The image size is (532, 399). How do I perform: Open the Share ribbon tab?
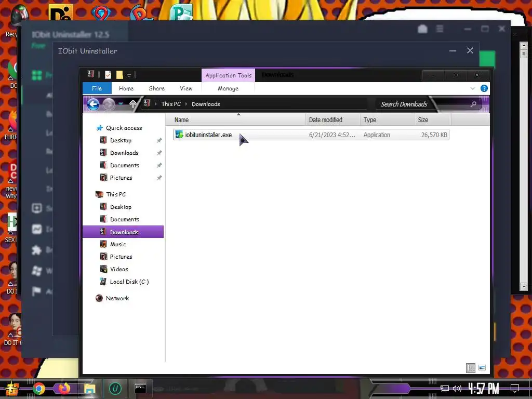(x=156, y=88)
